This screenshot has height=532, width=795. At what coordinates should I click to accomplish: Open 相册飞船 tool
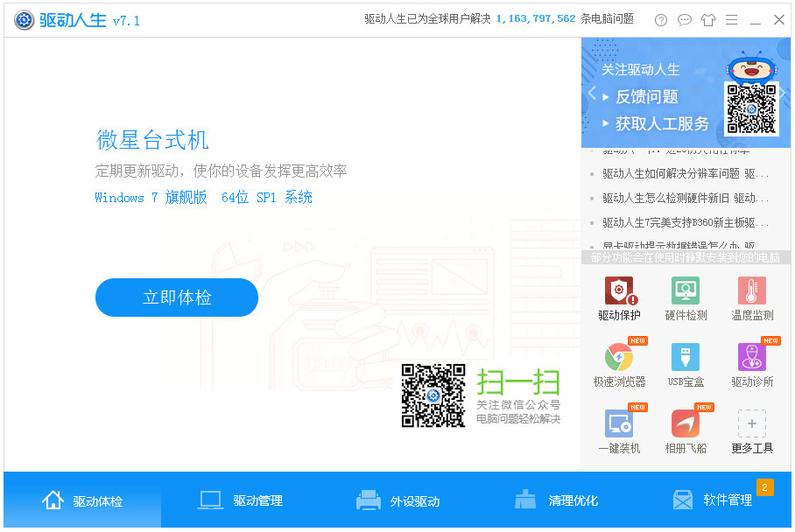pos(686,431)
